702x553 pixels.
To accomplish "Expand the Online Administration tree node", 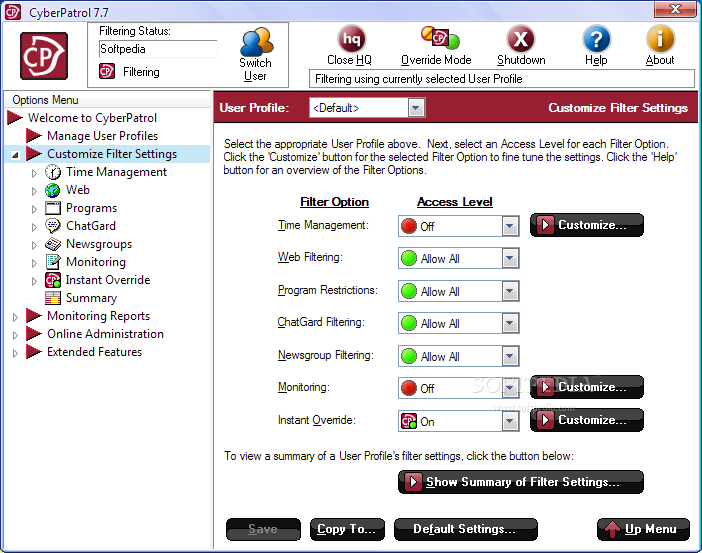I will 15,335.
